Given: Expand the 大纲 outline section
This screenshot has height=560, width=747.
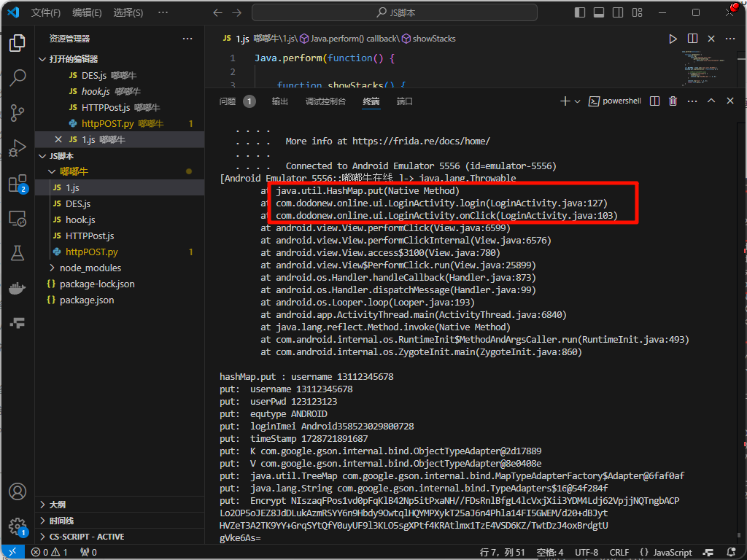Looking at the screenshot, I should click(x=58, y=505).
